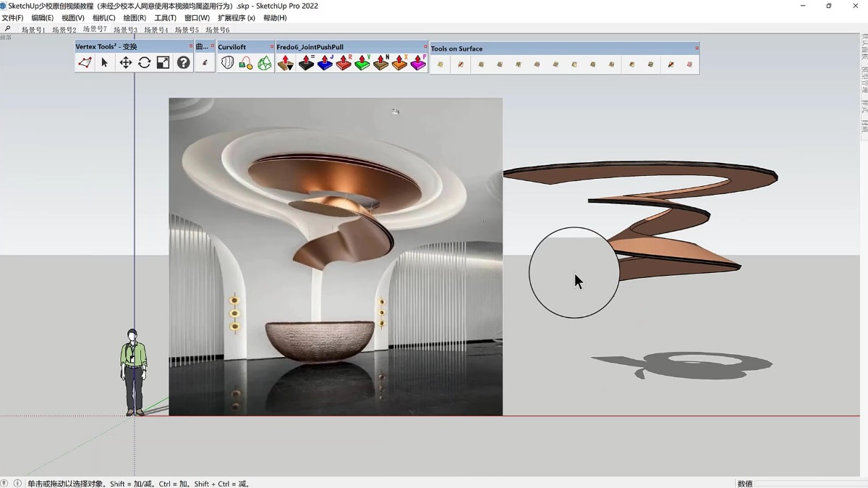Close the Tools on Surface toolbar
868x488 pixels.
coord(697,48)
